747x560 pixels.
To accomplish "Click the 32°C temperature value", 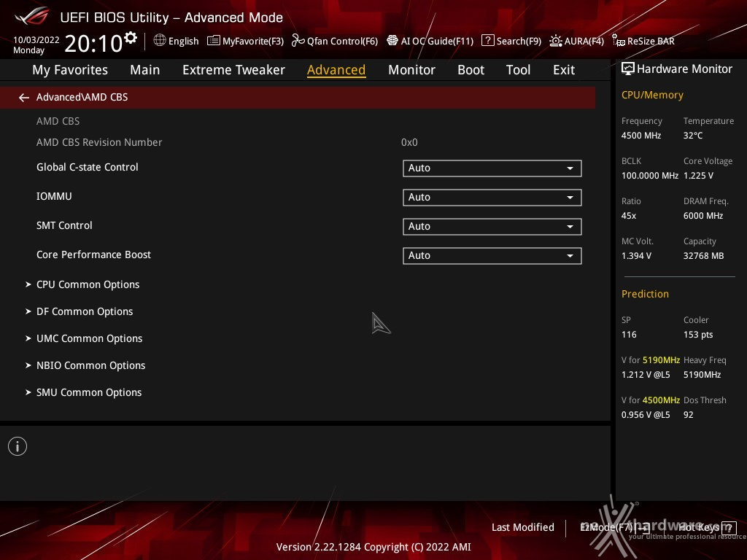I will point(693,136).
